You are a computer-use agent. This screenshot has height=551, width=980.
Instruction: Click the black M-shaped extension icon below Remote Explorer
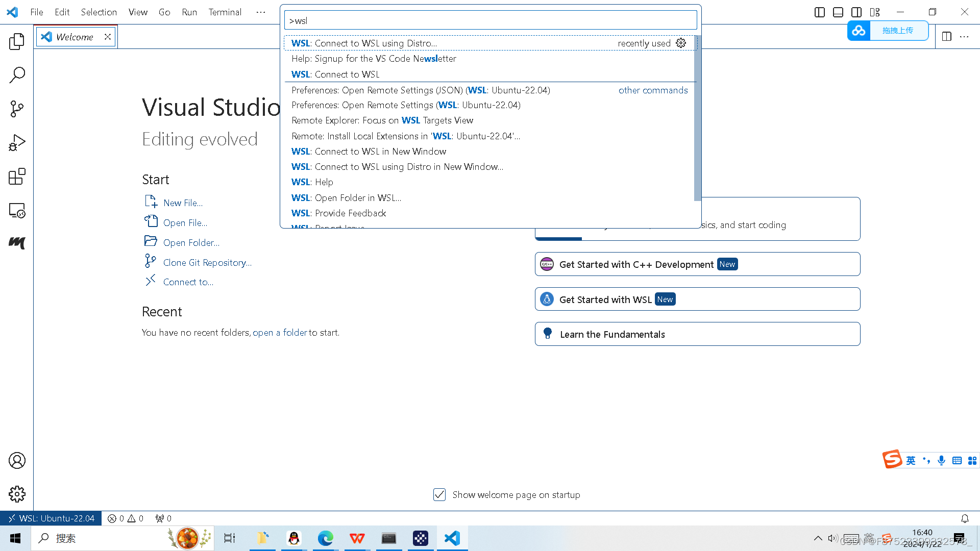(x=17, y=243)
